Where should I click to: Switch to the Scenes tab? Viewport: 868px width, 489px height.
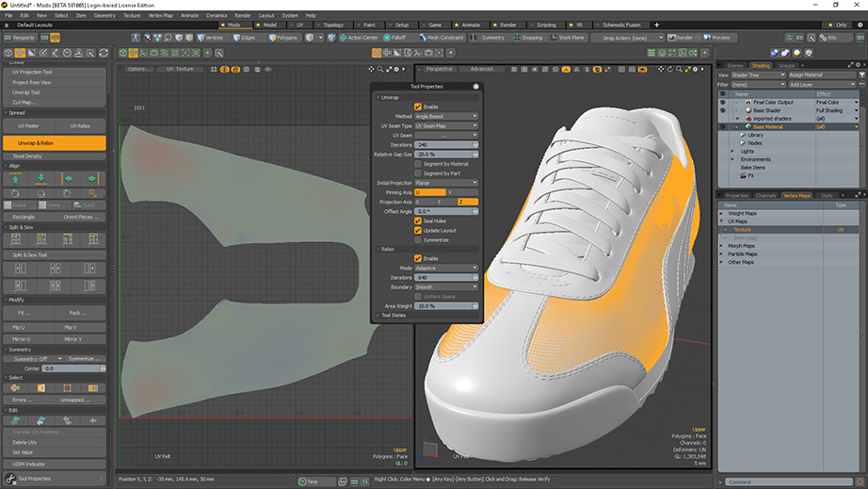735,65
